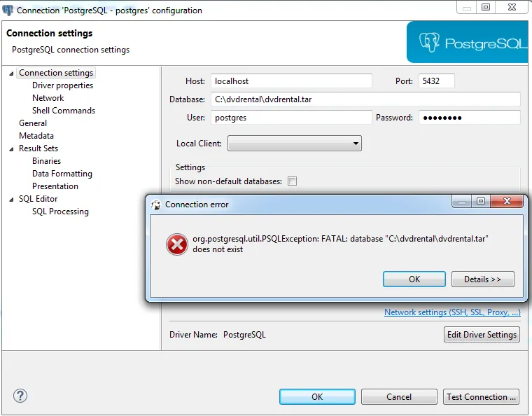The image size is (532, 416).
Task: Open Driver properties page
Action: click(x=62, y=85)
